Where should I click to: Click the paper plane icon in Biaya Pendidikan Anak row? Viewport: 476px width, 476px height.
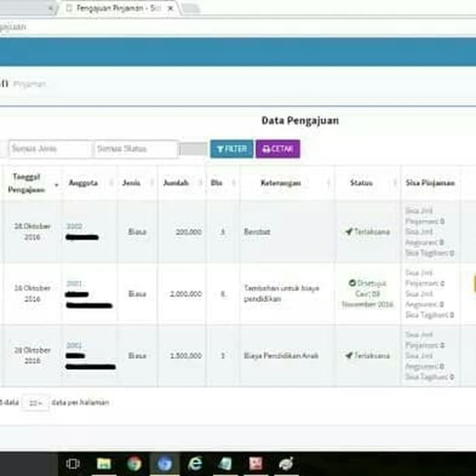(x=349, y=355)
